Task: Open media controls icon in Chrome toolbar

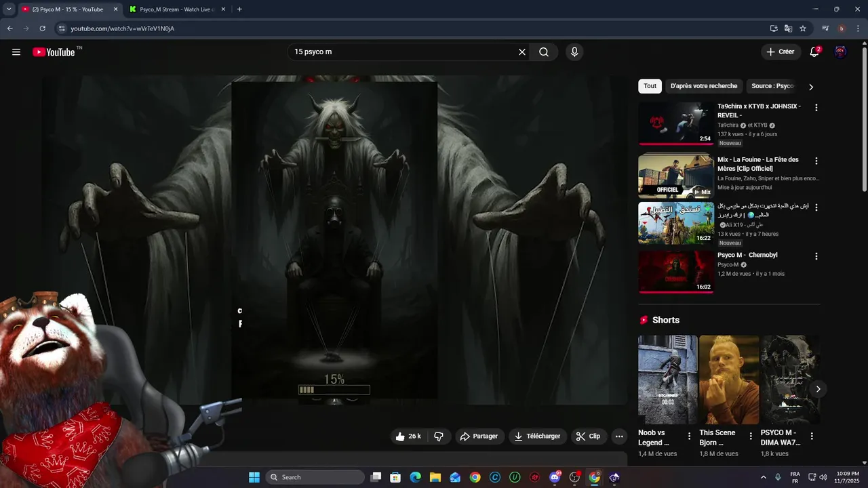Action: click(825, 28)
